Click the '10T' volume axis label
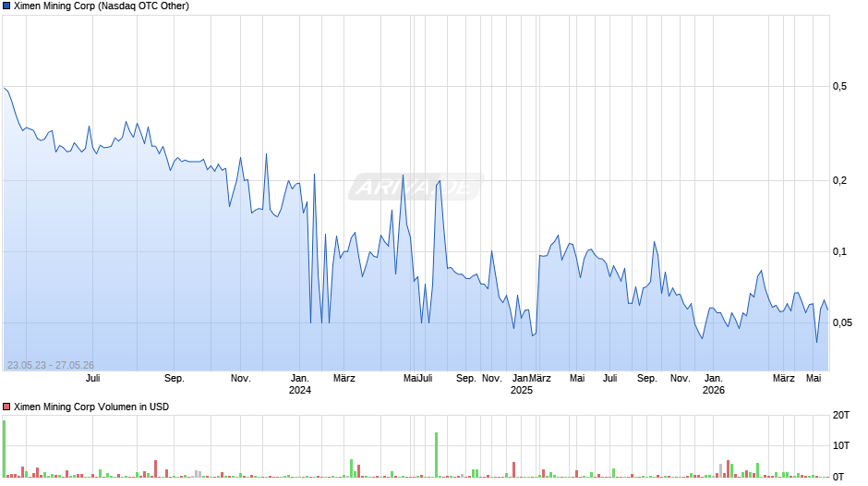Image resolution: width=868 pixels, height=486 pixels. (841, 445)
